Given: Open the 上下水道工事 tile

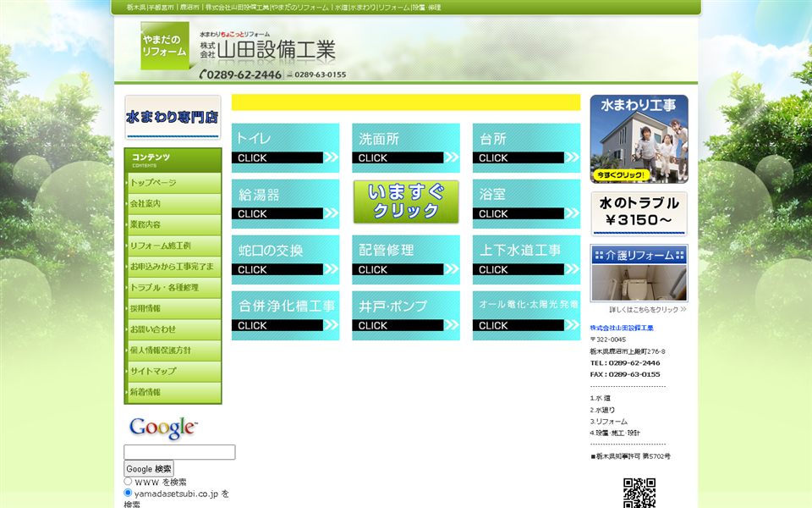Looking at the screenshot, I should (x=527, y=260).
